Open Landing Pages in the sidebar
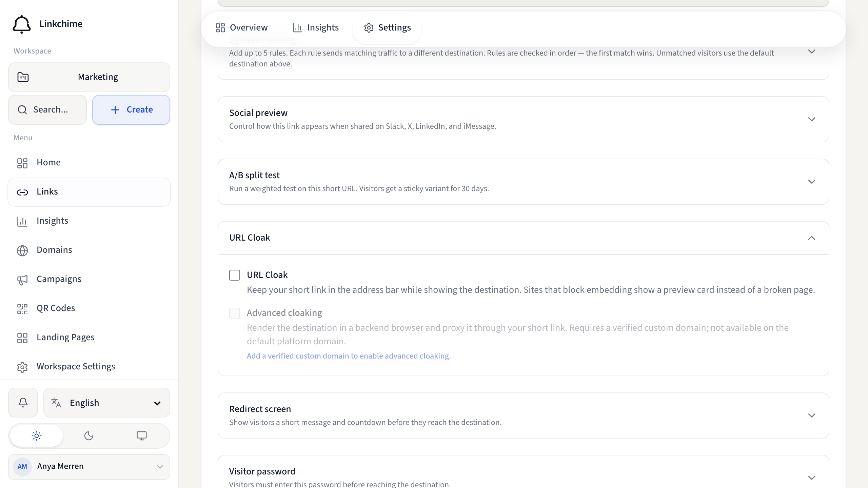 pyautogui.click(x=89, y=338)
